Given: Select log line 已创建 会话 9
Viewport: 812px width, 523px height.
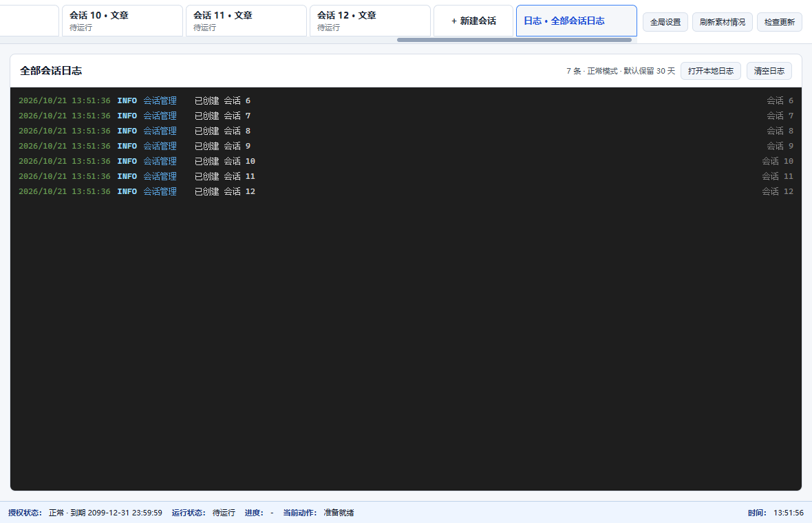Looking at the screenshot, I should point(406,146).
